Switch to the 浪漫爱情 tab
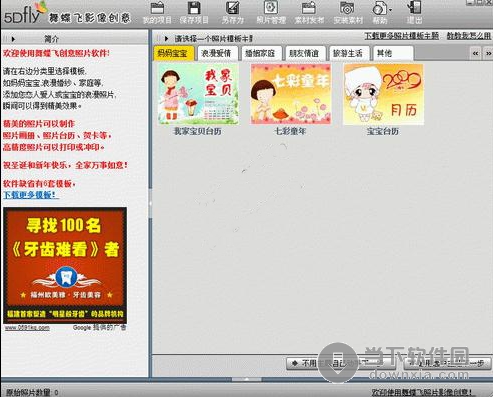Viewport: 493px width, 397px height. (x=217, y=53)
